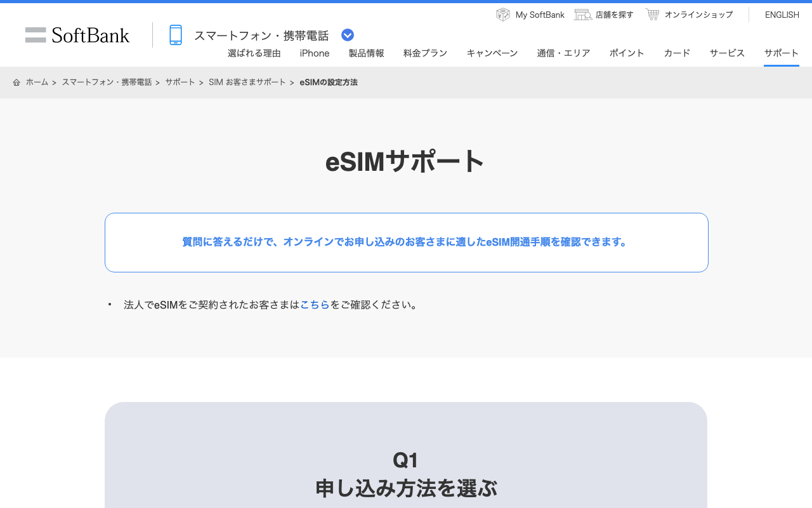The image size is (812, 508).
Task: Click the smartphone icon beside スマートフォン・携帯電話
Action: coord(176,35)
